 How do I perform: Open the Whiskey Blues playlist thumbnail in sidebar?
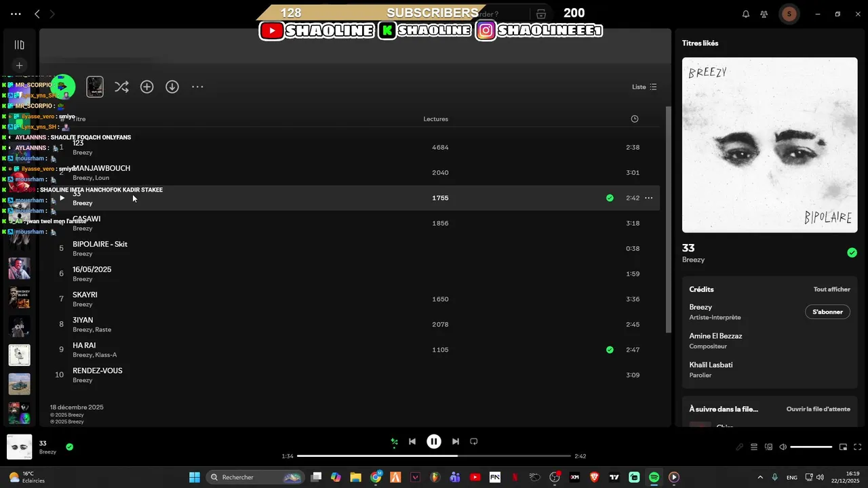click(19, 297)
